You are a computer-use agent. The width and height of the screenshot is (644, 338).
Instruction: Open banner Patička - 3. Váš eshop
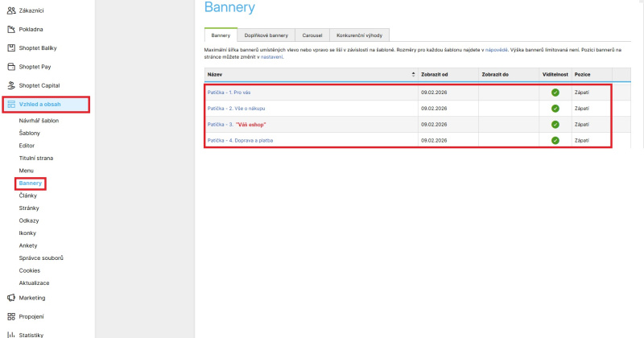pyautogui.click(x=237, y=125)
